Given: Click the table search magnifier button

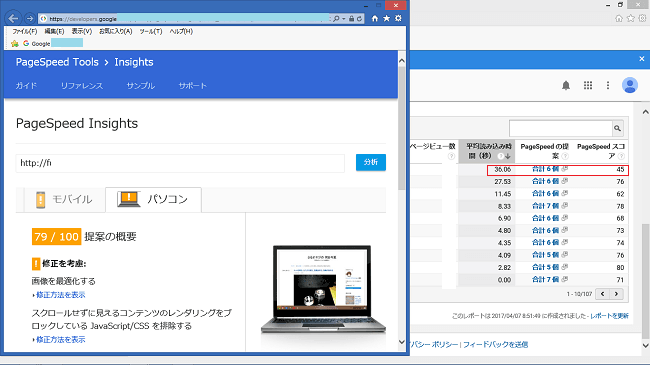Looking at the screenshot, I should 618,129.
